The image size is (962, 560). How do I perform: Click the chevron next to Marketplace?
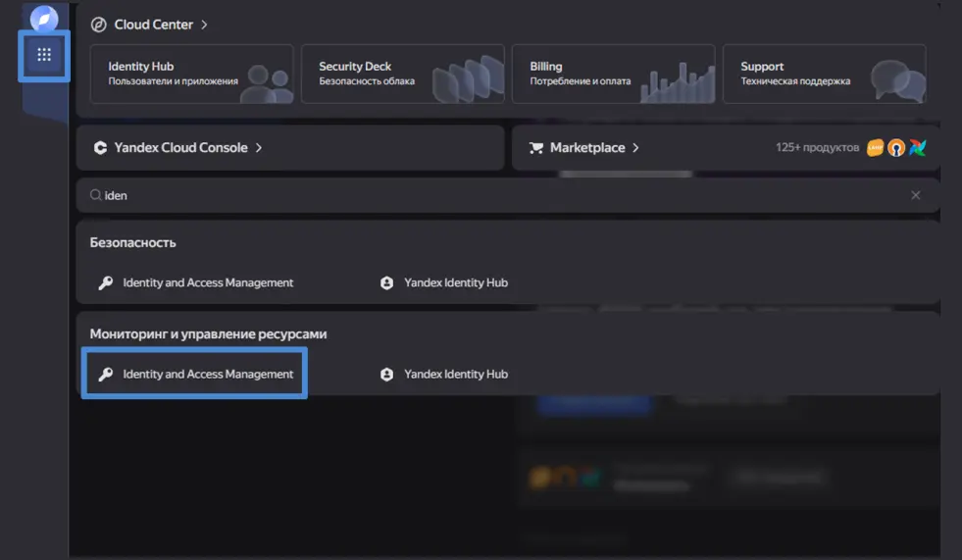pos(635,148)
